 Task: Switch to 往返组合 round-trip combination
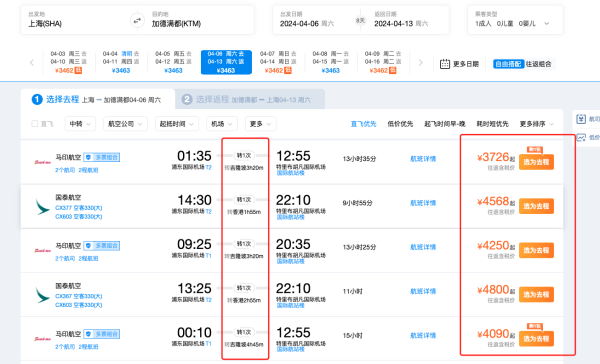pos(538,64)
